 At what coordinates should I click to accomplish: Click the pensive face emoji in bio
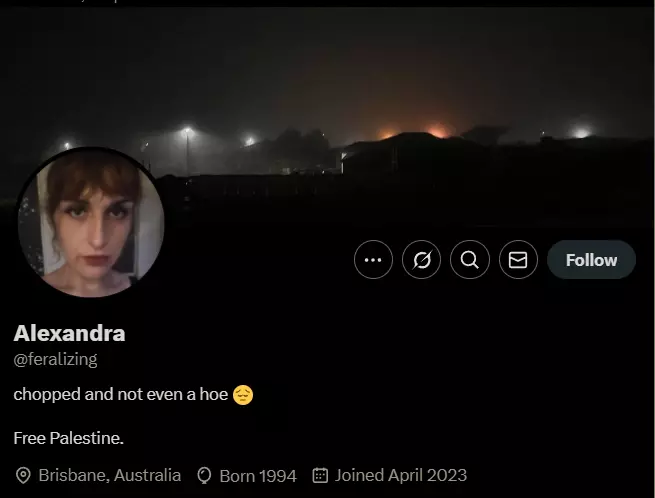pos(243,395)
